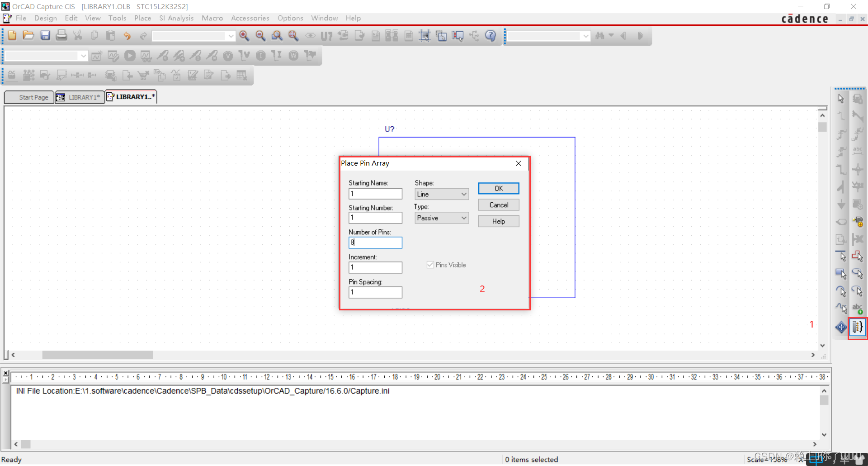The height and width of the screenshot is (466, 868).
Task: Click the session log scrollbar up arrow
Action: [x=824, y=390]
